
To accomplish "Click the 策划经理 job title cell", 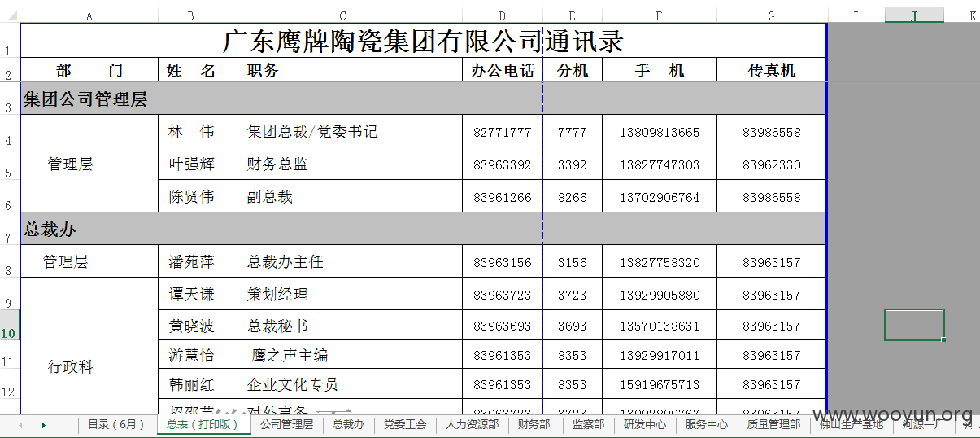I will (x=343, y=294).
